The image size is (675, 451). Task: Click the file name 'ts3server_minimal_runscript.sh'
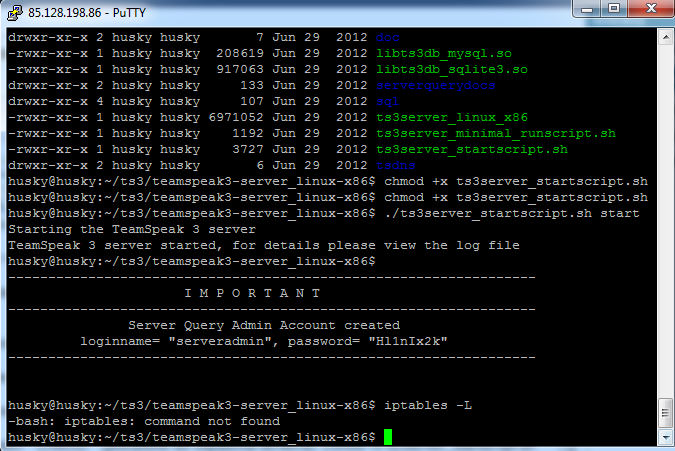496,133
